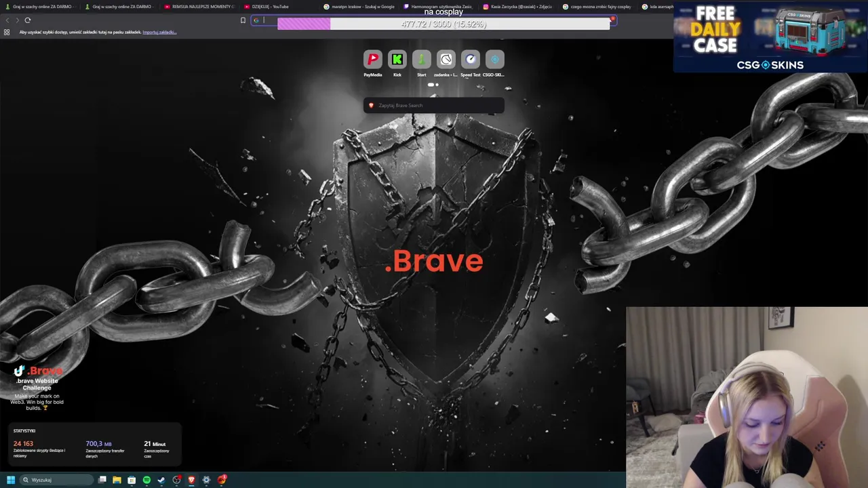This screenshot has width=868, height=488.
Task: Switch to 'maratpn krakow' Google tab
Action: pos(358,7)
